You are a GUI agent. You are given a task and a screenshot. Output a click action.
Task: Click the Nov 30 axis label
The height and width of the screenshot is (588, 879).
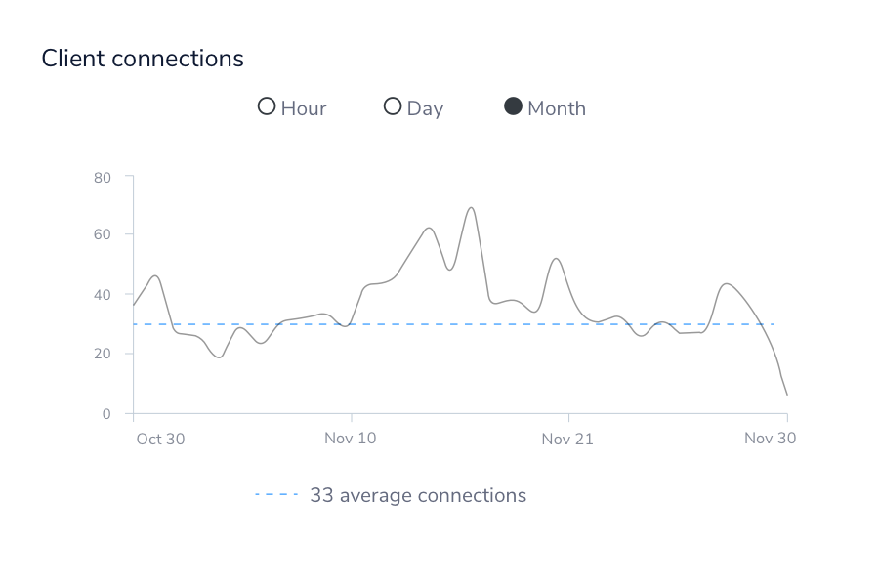point(770,439)
